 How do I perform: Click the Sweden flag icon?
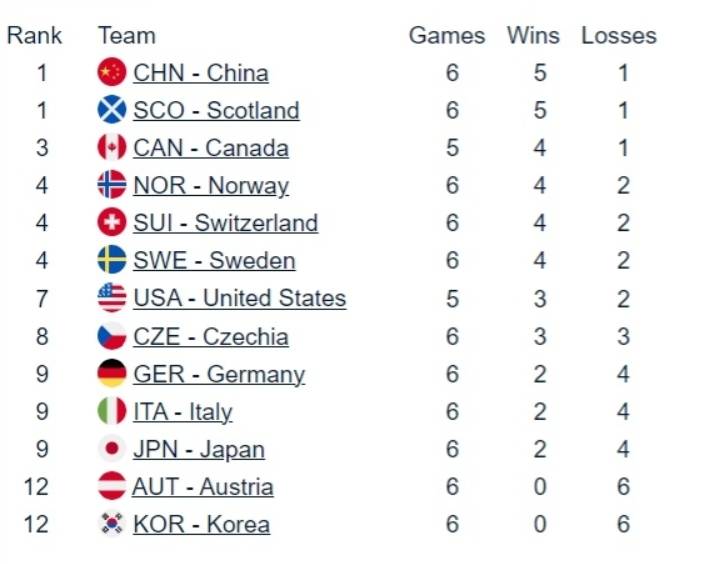(x=112, y=260)
